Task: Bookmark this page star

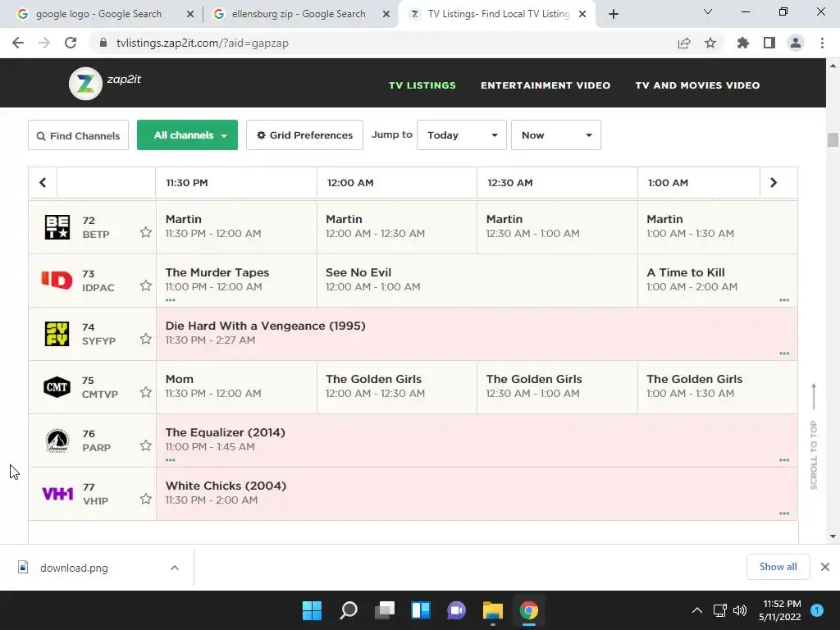Action: pyautogui.click(x=710, y=43)
